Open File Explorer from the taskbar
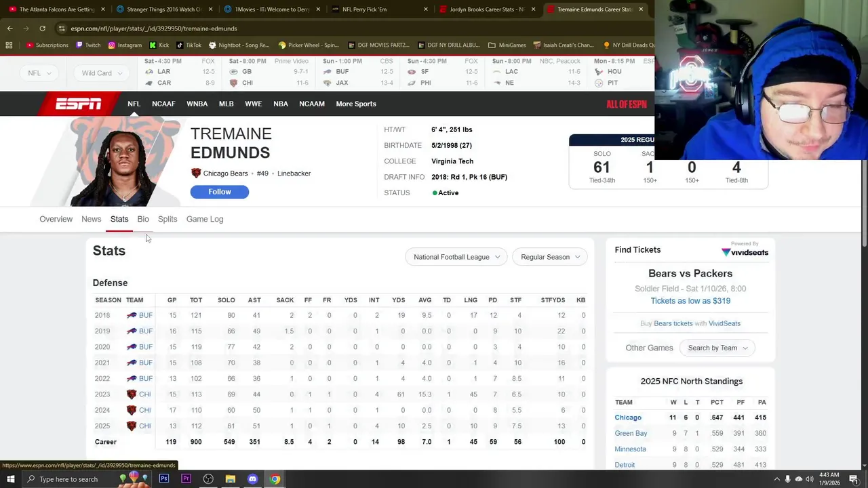Image resolution: width=868 pixels, height=488 pixels. click(231, 479)
